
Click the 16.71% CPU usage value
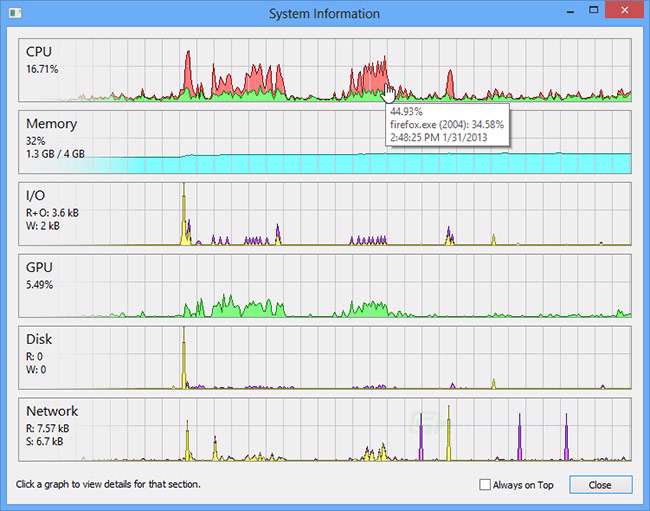(x=42, y=69)
